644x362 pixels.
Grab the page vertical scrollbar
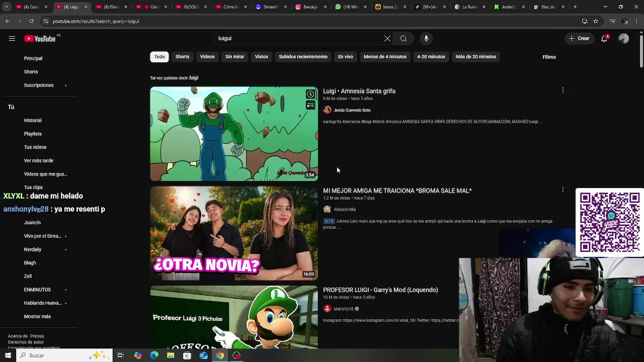point(641,50)
